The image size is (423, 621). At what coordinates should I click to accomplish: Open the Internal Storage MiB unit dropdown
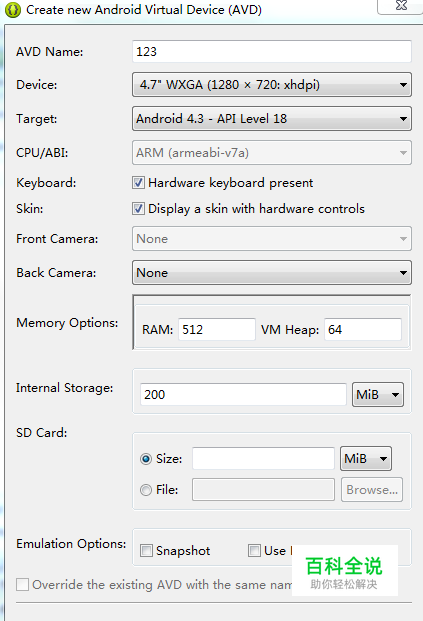click(378, 394)
